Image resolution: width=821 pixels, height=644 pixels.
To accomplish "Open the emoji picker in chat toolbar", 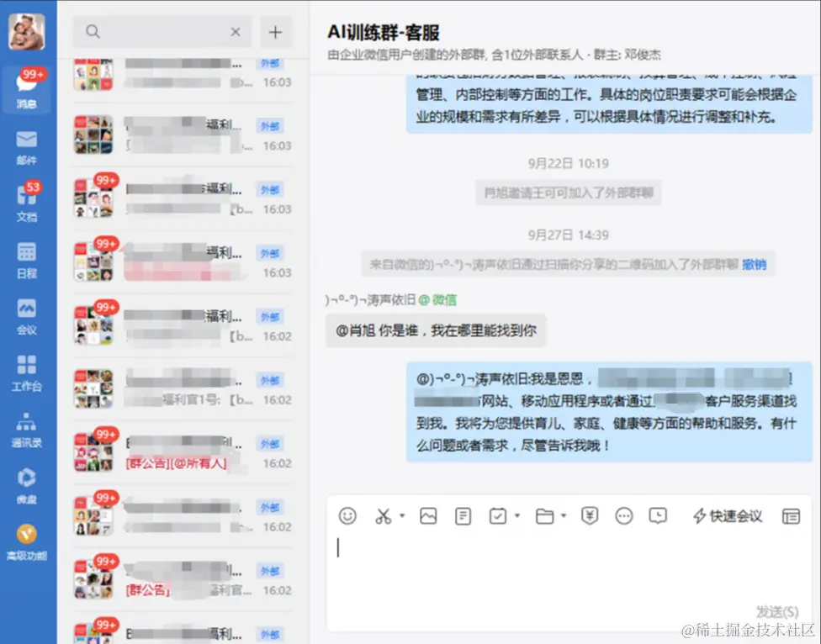I will [347, 516].
